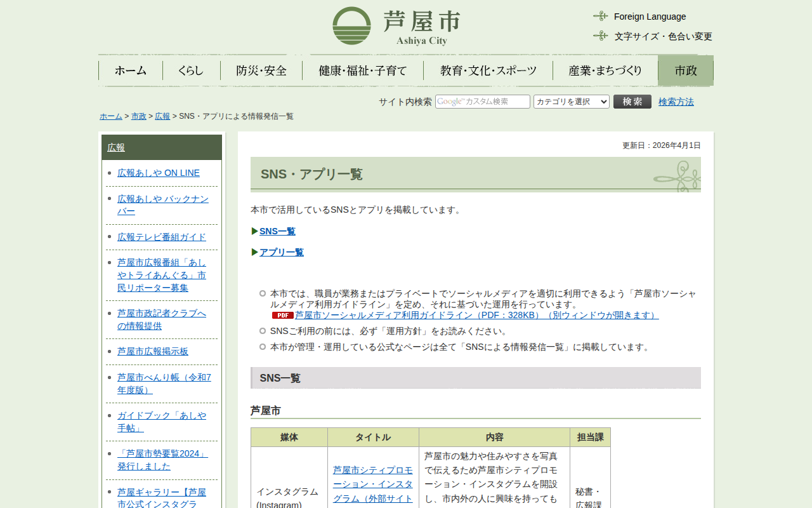Image resolution: width=812 pixels, height=508 pixels.
Task: Open the くらし menu tab
Action: tap(191, 70)
